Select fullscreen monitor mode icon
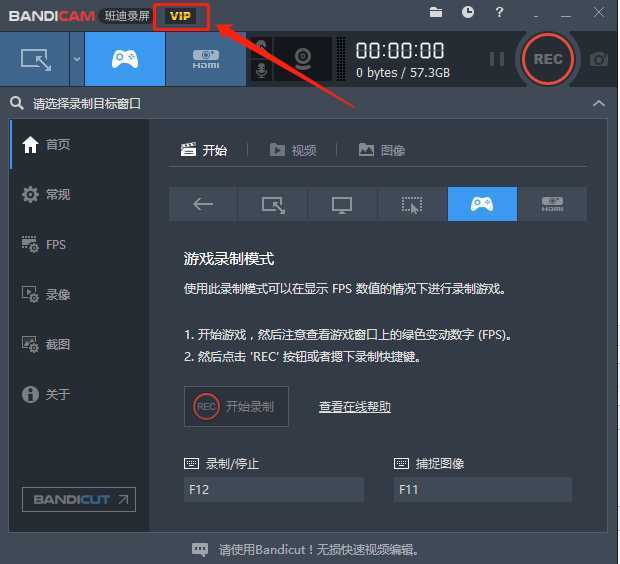The height and width of the screenshot is (564, 620). tap(342, 204)
